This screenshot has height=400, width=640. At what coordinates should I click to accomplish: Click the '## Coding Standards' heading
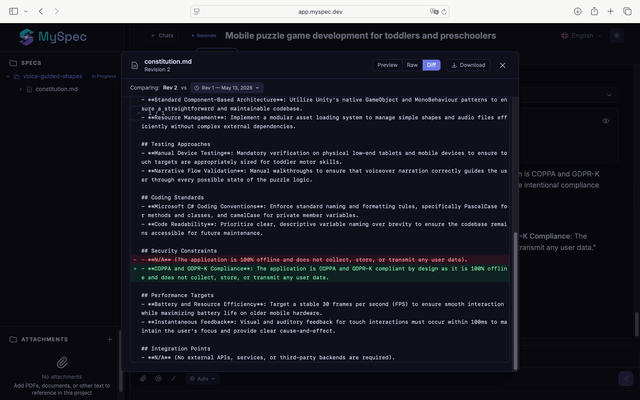click(x=174, y=198)
